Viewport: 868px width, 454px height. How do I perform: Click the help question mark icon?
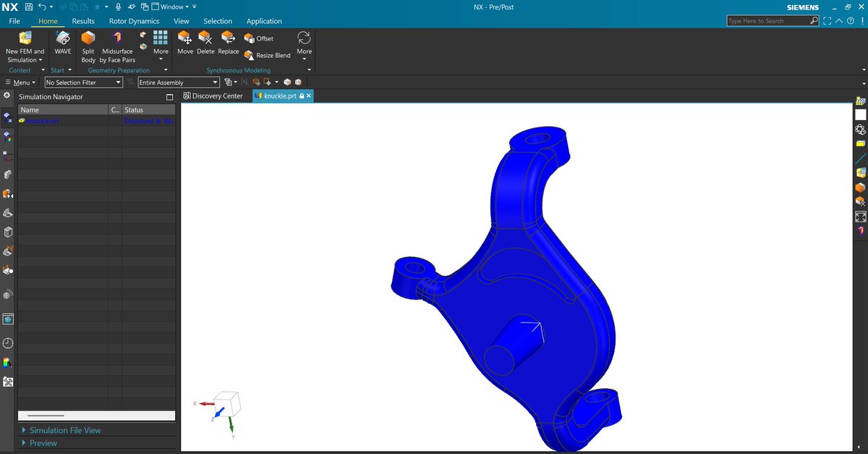pos(851,21)
